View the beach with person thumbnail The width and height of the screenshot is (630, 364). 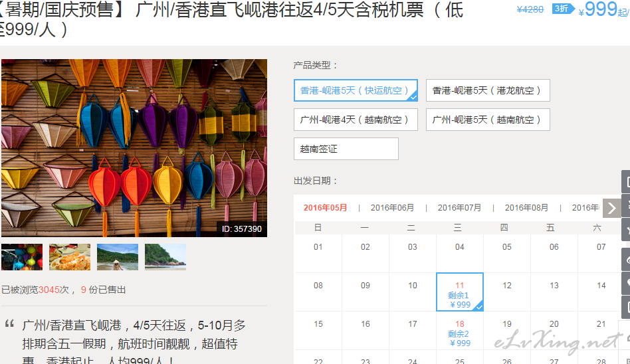[118, 257]
